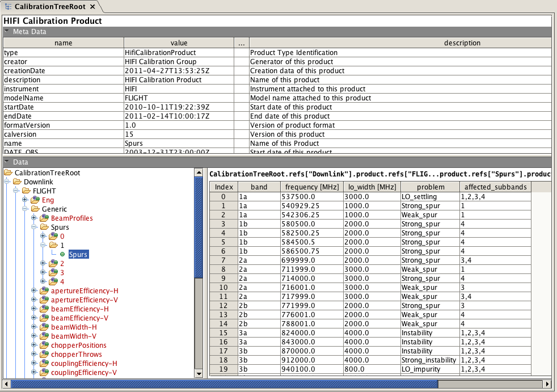557x392 pixels.
Task: Select the couplingEfficiency-H tree item
Action: point(84,363)
